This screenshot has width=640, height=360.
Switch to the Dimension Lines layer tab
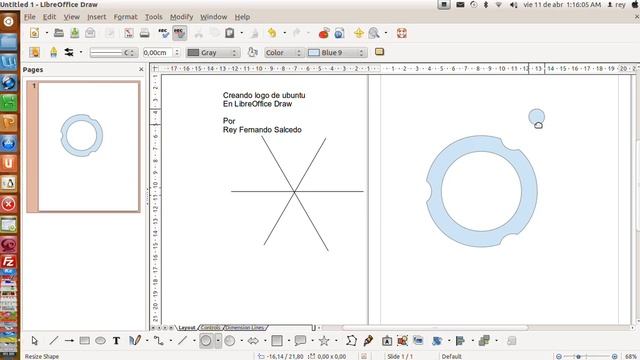pos(245,327)
